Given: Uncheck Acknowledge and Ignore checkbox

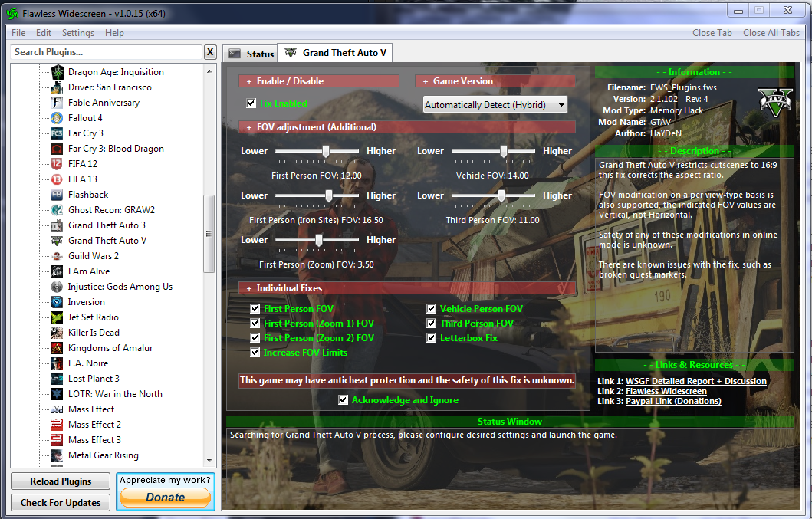Looking at the screenshot, I should 343,400.
